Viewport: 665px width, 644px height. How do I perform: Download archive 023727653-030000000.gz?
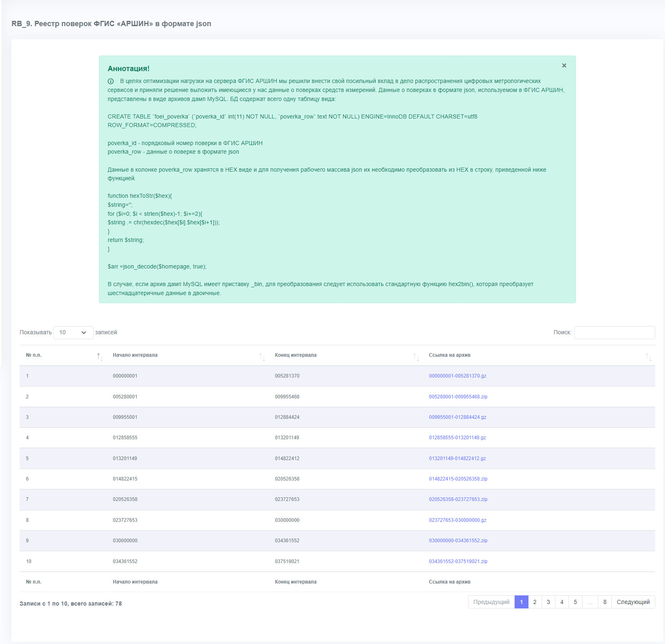tap(457, 520)
